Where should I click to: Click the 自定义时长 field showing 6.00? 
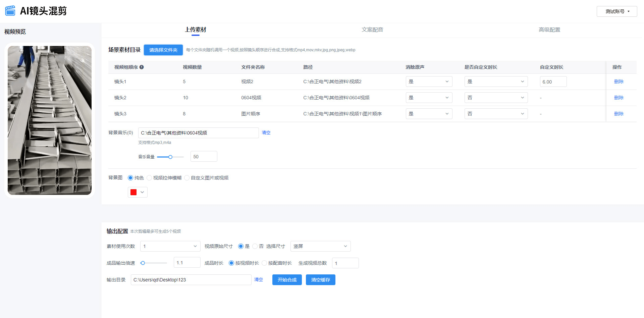point(553,82)
